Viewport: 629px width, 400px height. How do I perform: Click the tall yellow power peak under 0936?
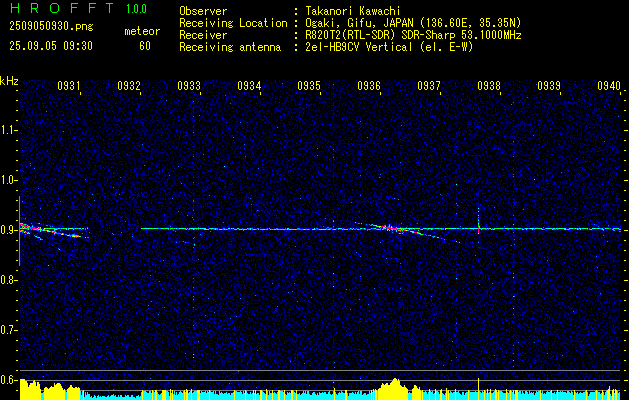(395, 388)
